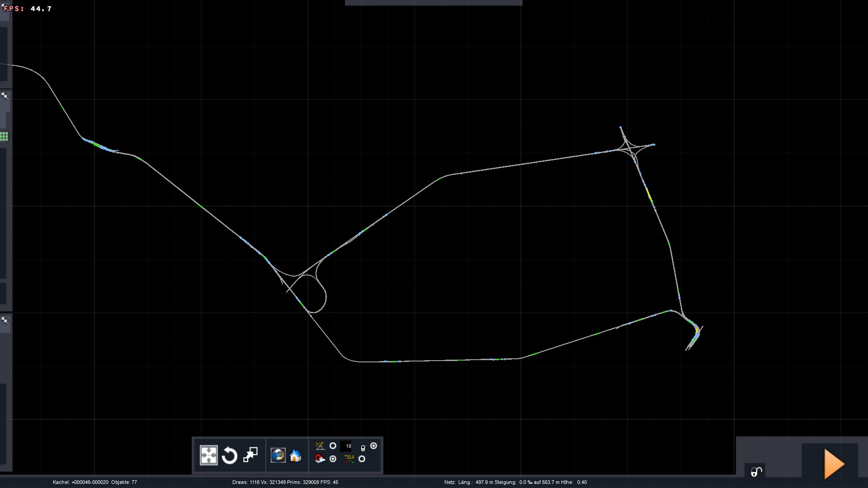Click the blue home view icon
Image resolution: width=868 pixels, height=488 pixels.
[296, 455]
